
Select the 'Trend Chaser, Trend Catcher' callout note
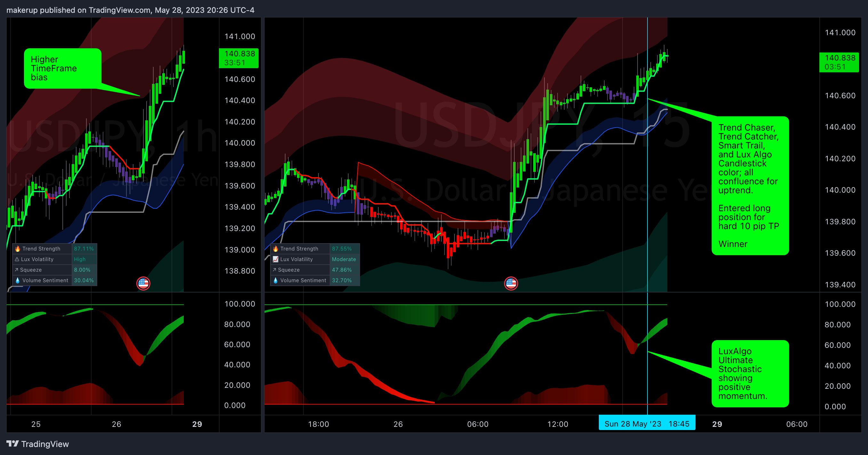point(750,186)
